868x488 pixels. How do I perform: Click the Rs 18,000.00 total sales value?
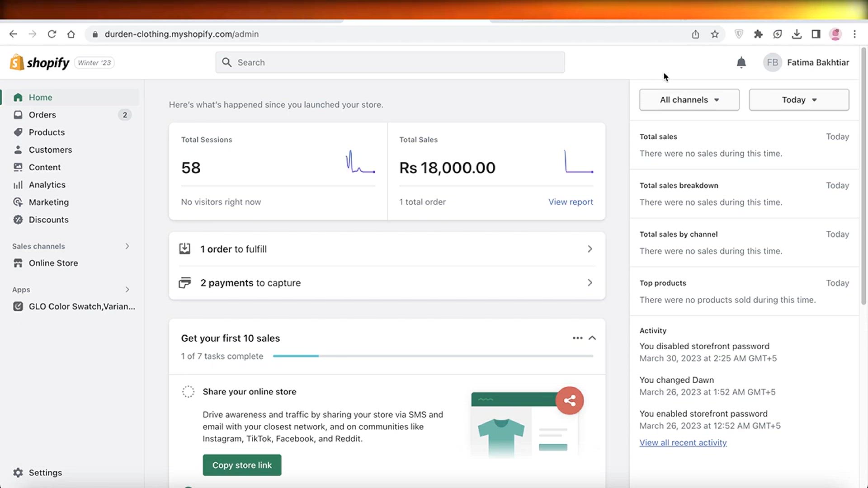447,168
